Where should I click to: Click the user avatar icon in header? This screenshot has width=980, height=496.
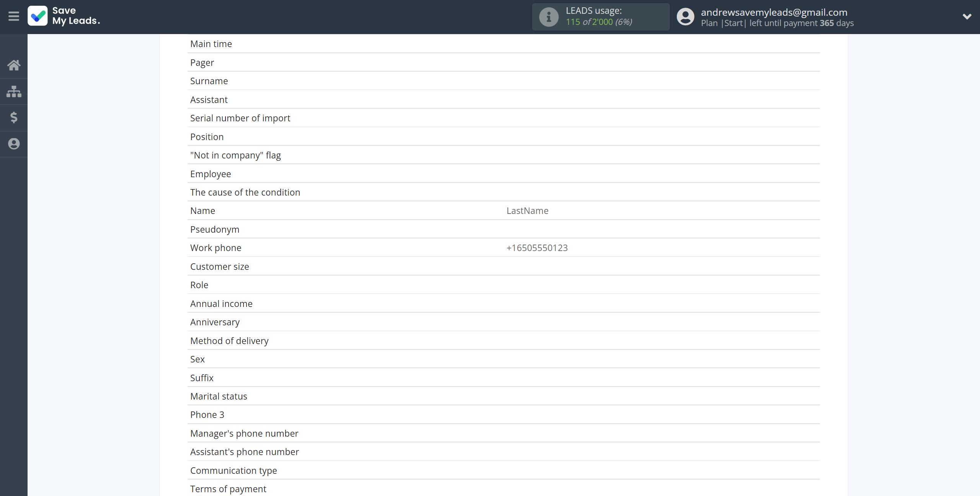685,17
